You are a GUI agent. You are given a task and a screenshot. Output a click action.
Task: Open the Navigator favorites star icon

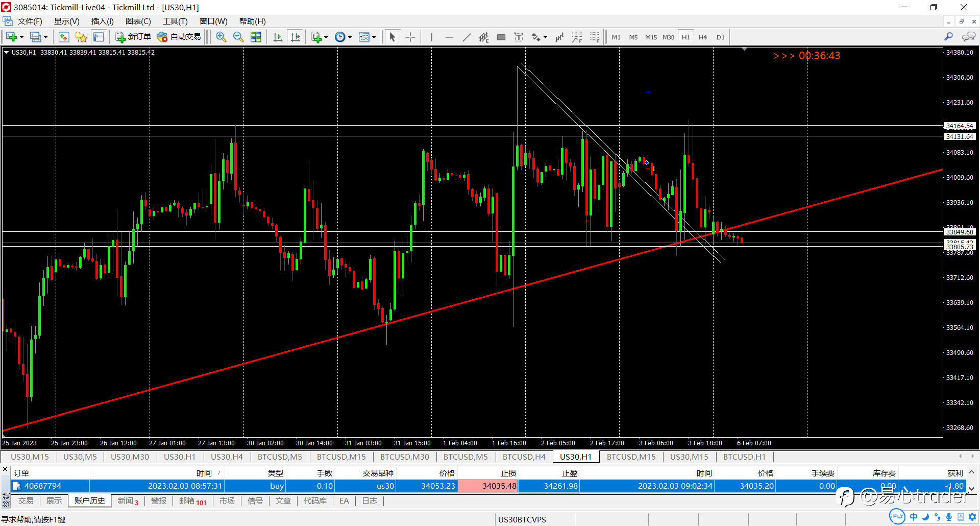(81, 37)
